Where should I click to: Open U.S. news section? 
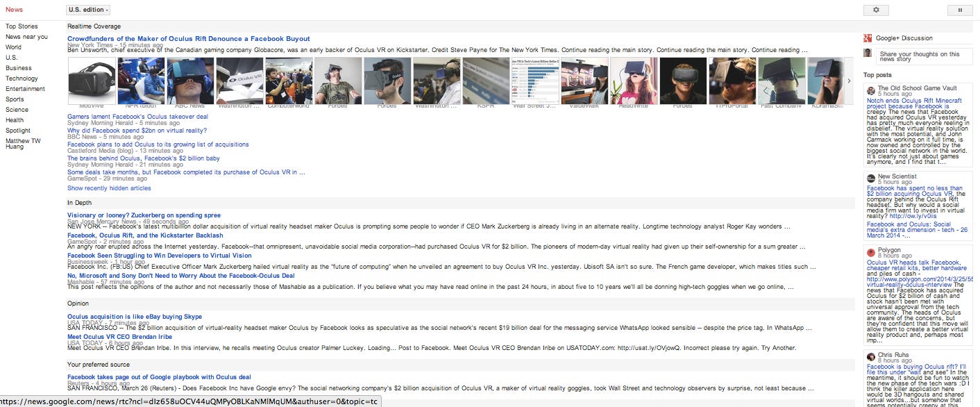click(11, 58)
